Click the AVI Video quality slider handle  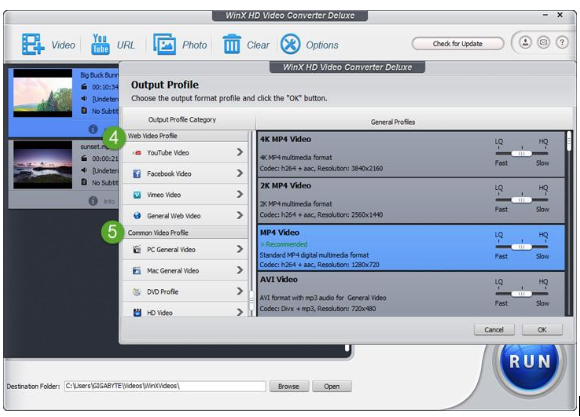pyautogui.click(x=522, y=294)
